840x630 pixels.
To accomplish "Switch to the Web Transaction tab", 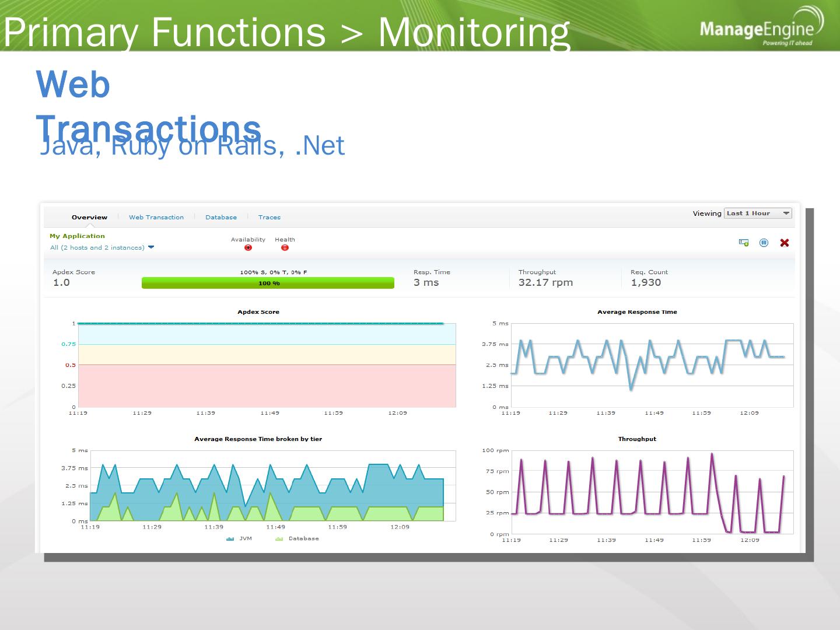I will pos(156,218).
